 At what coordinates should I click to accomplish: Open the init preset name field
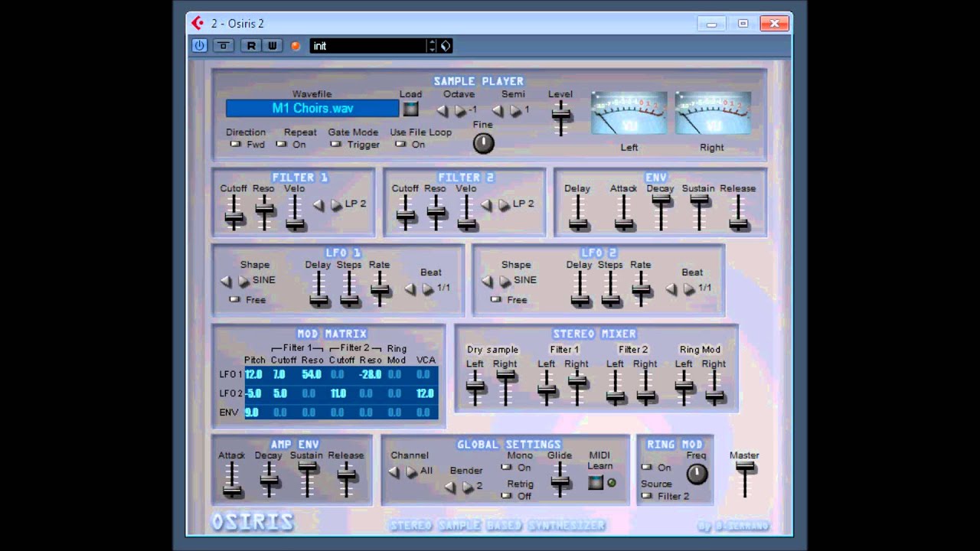368,46
